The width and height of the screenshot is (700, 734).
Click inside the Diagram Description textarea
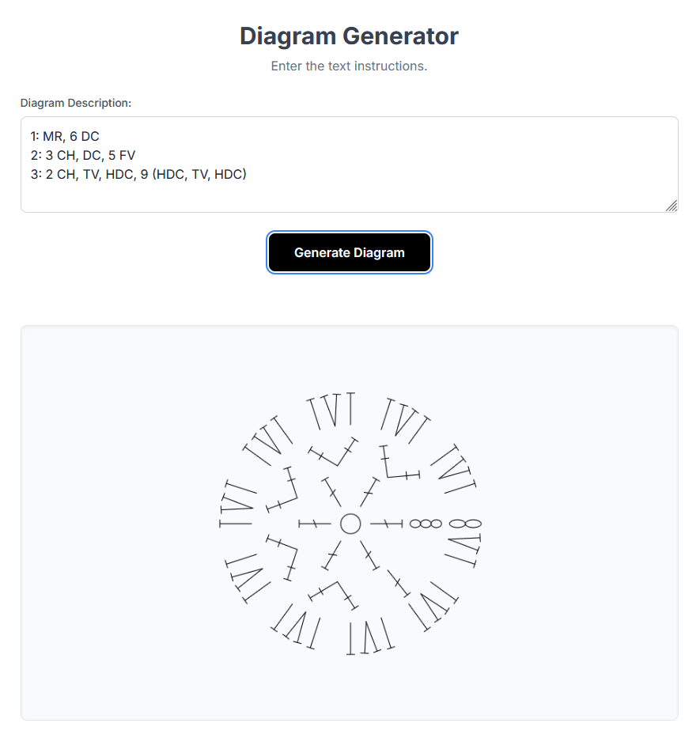[x=348, y=162]
